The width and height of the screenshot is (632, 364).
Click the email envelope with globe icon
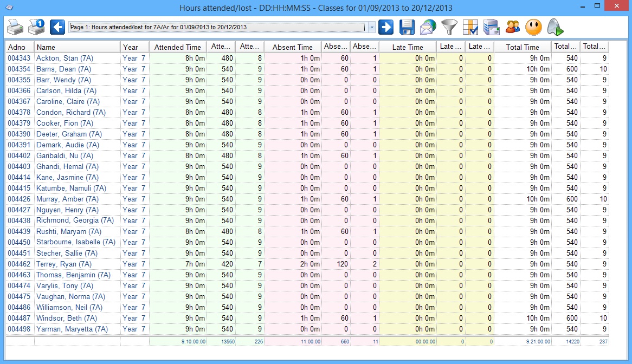(x=428, y=28)
